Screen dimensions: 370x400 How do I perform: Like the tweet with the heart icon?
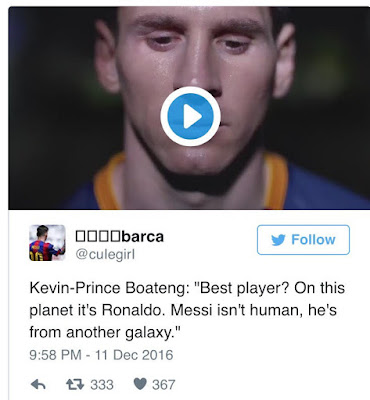click(x=140, y=384)
